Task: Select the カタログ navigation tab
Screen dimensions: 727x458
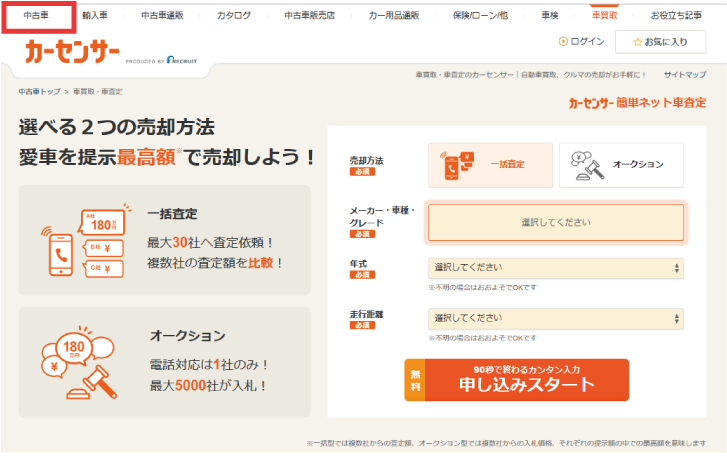Action: tap(234, 16)
